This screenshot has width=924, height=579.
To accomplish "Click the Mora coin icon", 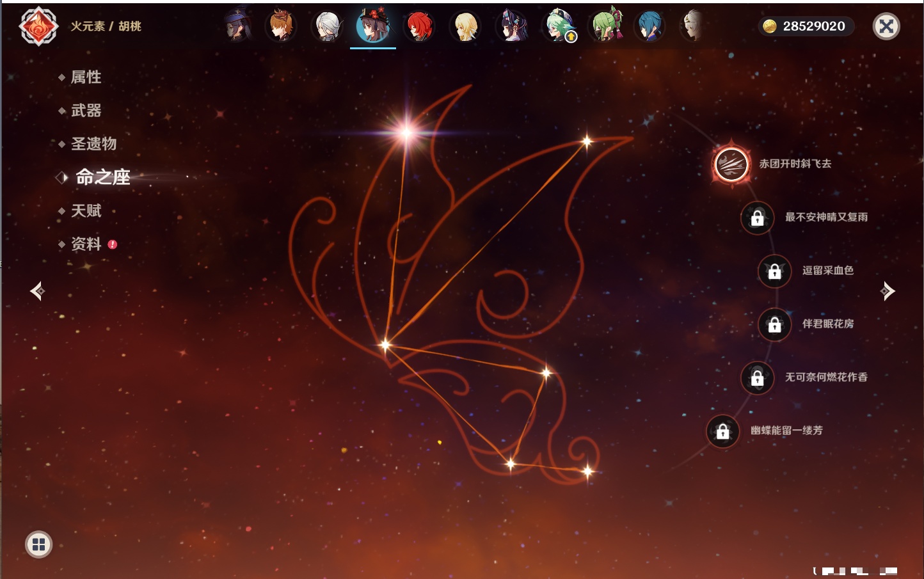I will point(770,26).
